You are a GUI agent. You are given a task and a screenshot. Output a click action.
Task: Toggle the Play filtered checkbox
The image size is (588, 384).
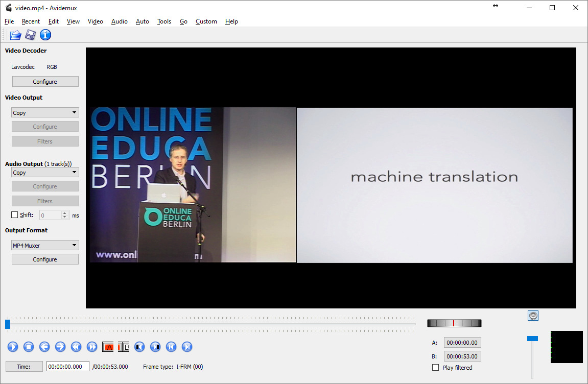(435, 368)
